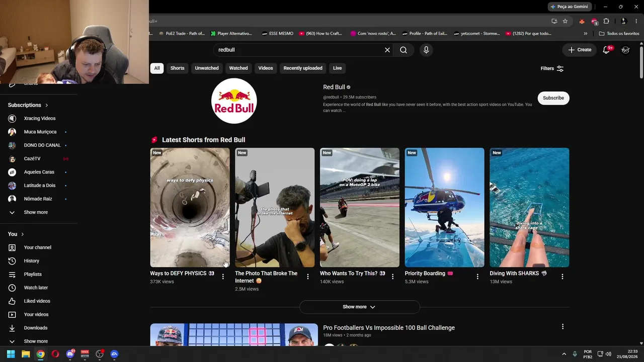Select the Watched filter chip

[238, 68]
